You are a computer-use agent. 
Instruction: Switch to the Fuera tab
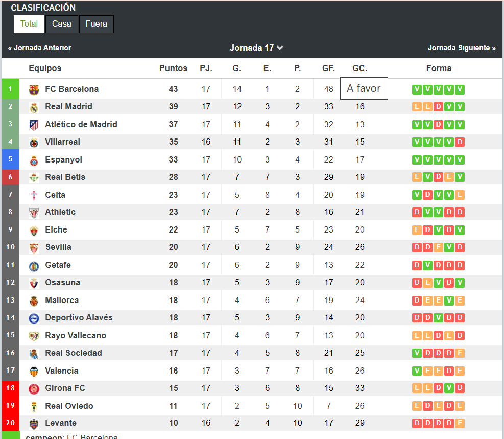pos(97,24)
